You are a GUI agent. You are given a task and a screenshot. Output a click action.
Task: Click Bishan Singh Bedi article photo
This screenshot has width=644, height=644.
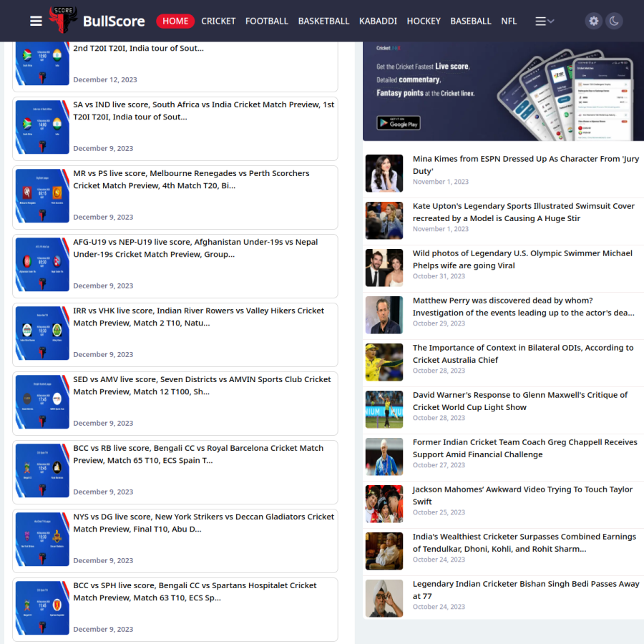point(384,598)
